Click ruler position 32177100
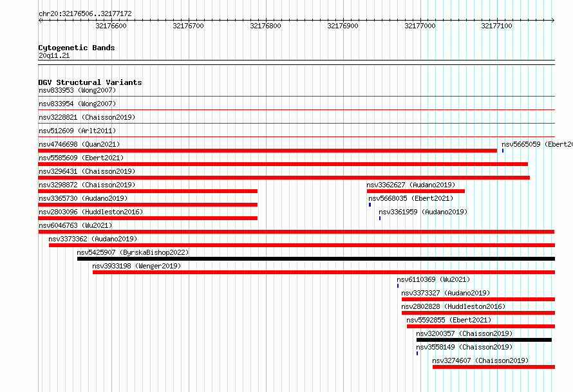 [497, 26]
